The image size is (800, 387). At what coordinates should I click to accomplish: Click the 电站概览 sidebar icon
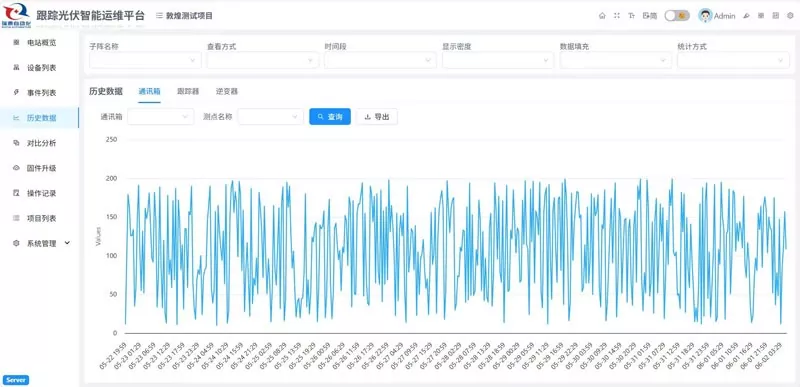16,42
